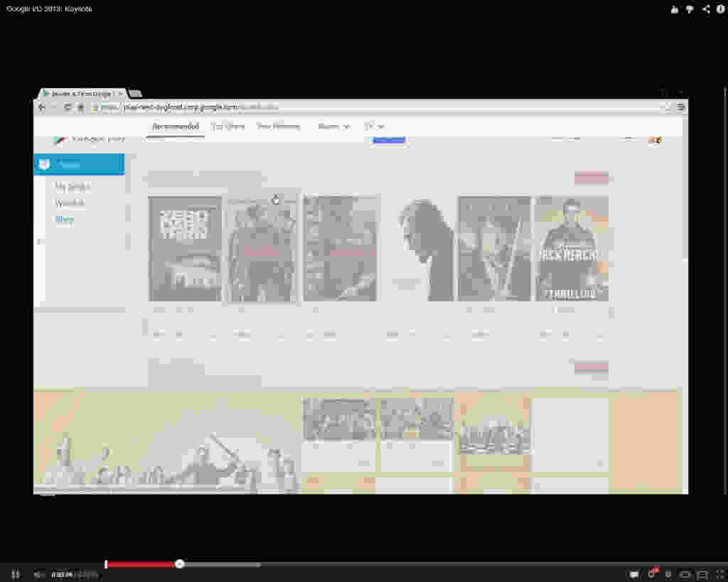Open the third movie poster
This screenshot has height=582, width=728.
(x=340, y=249)
